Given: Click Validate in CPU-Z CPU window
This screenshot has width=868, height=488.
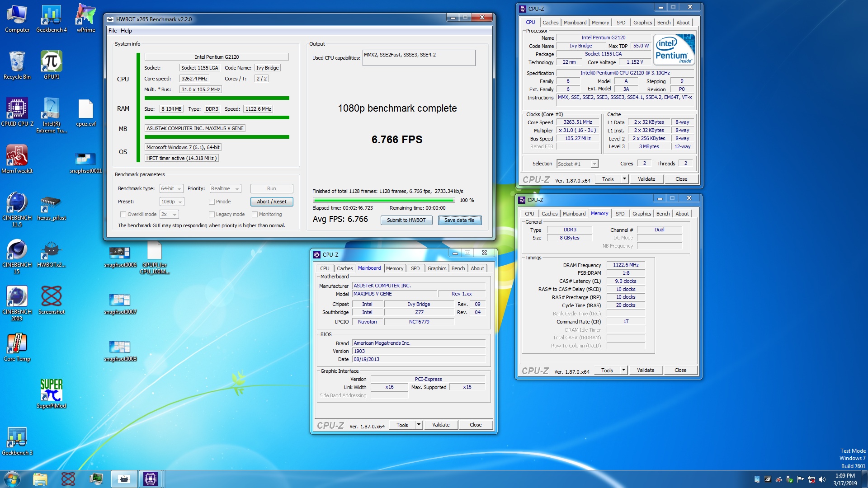Looking at the screenshot, I should point(646,179).
